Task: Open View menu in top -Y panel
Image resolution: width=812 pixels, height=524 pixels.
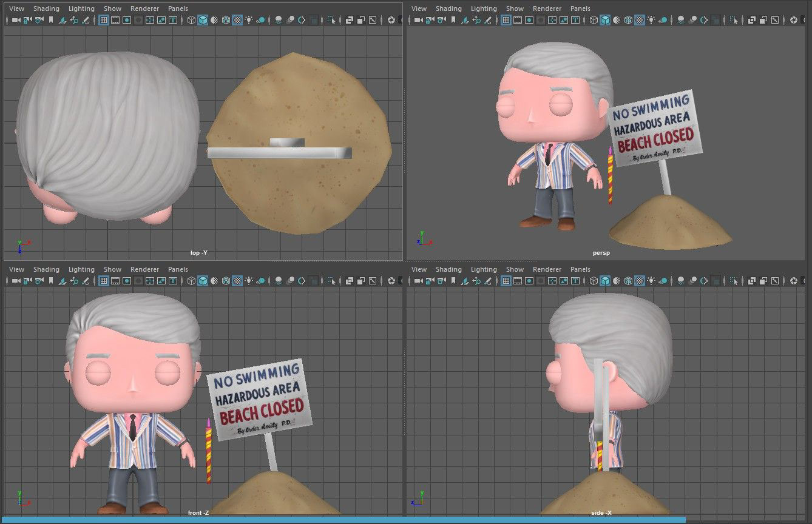Action: pos(17,8)
